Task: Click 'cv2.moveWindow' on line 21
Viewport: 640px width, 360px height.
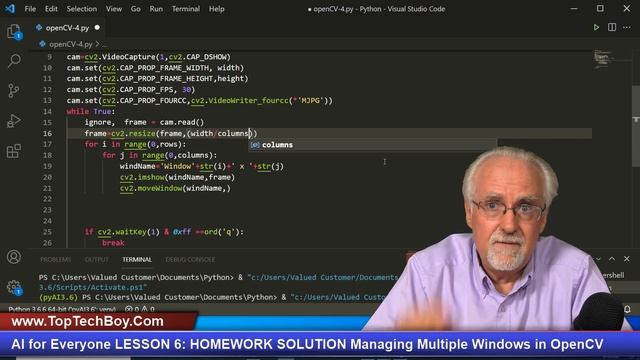Action: point(151,188)
